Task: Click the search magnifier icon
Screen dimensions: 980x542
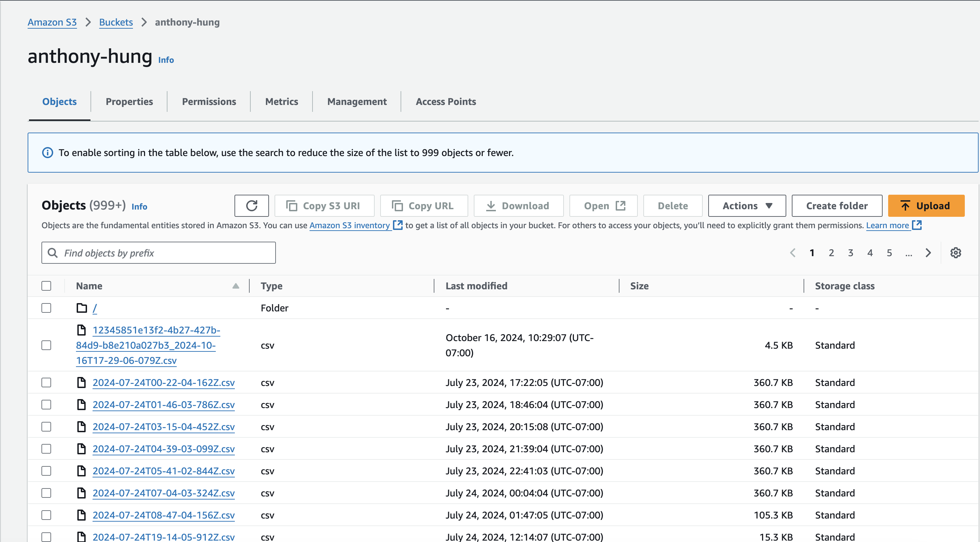Action: click(52, 253)
